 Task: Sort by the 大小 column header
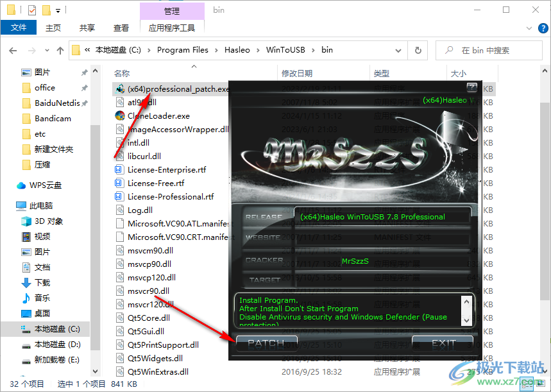458,74
